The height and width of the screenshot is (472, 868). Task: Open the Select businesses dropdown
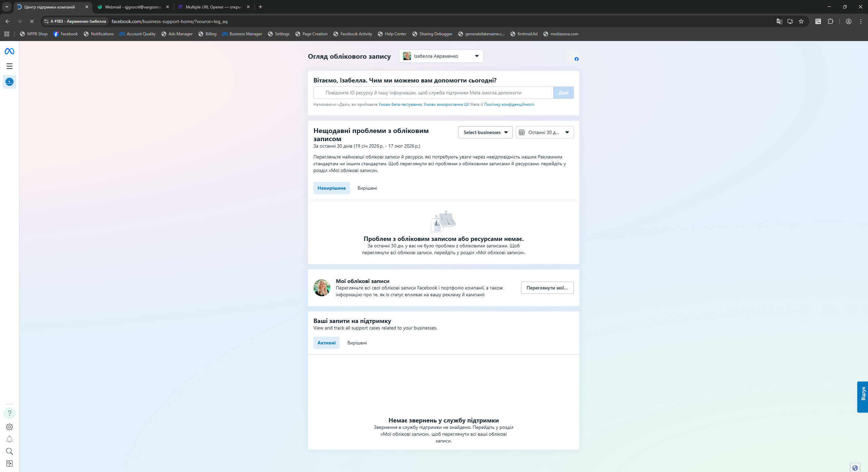[485, 132]
